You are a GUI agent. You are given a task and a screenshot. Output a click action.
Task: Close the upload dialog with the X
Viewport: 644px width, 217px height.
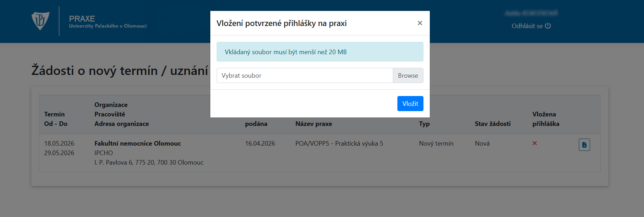(x=420, y=23)
